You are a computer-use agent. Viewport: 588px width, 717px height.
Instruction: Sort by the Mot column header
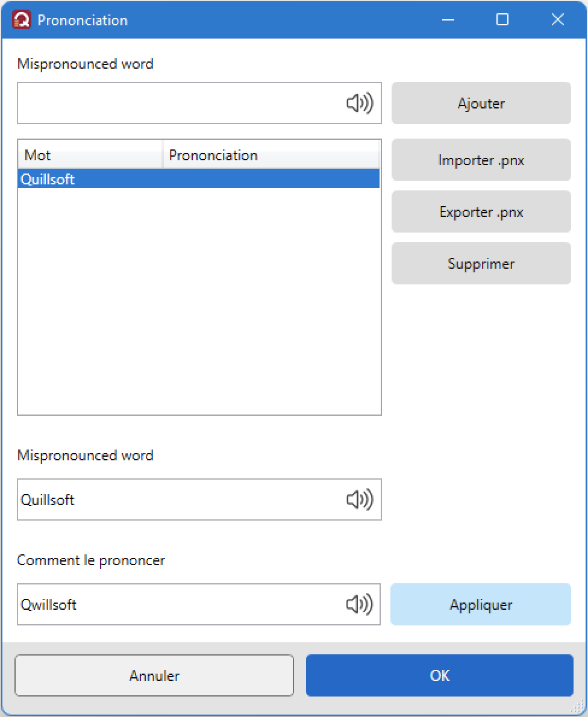[x=90, y=155]
